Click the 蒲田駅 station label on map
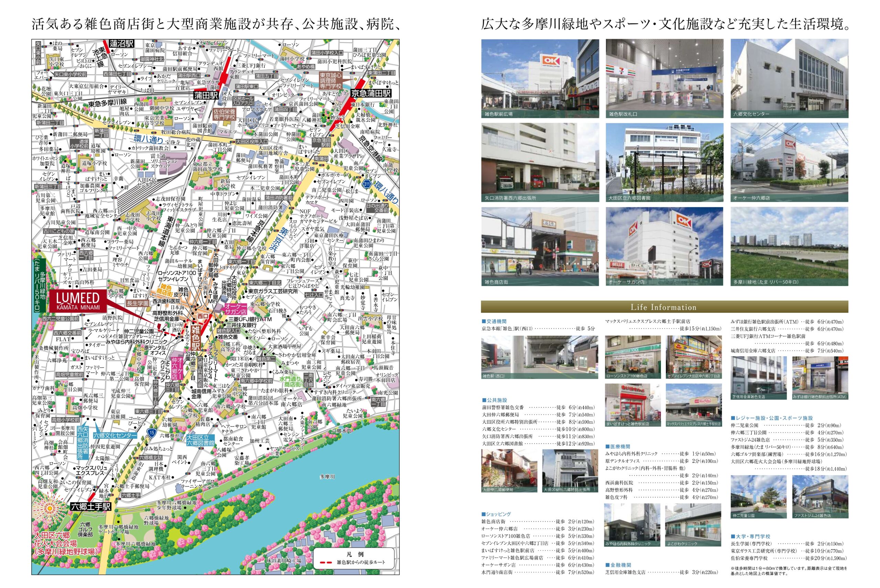 point(206,95)
